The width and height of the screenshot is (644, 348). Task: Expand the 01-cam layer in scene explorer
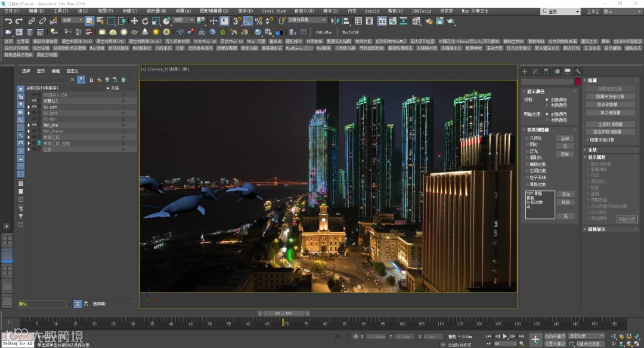(x=29, y=107)
